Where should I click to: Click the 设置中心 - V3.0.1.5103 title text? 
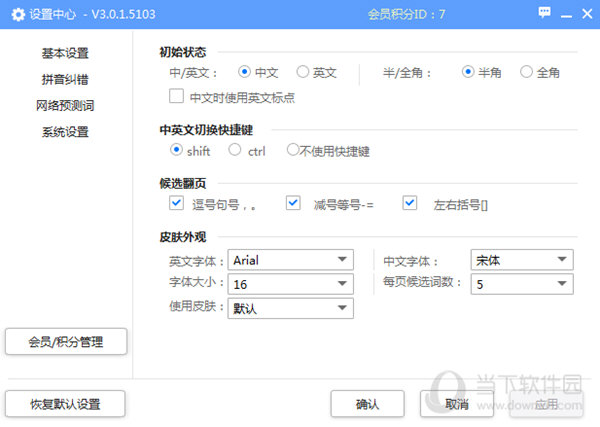pyautogui.click(x=92, y=15)
